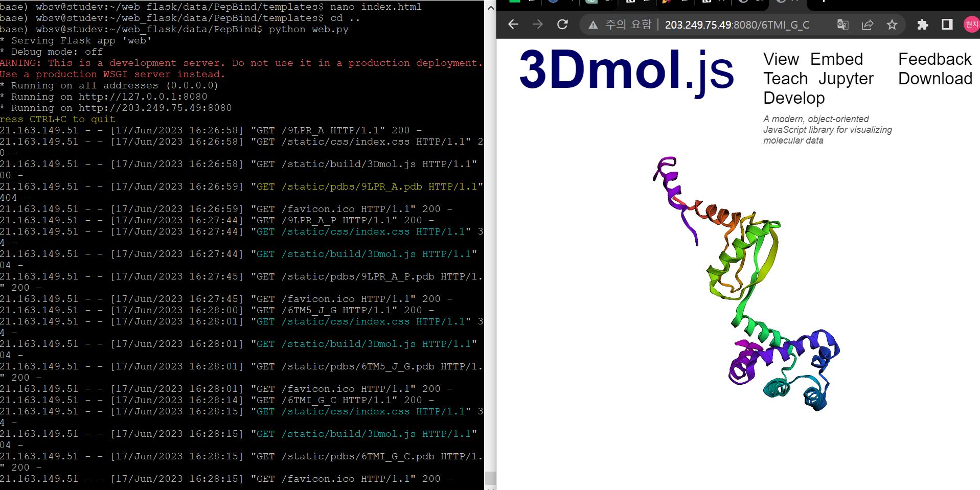
Task: Click the "Serving Flask app 'web'" line
Action: pos(76,40)
